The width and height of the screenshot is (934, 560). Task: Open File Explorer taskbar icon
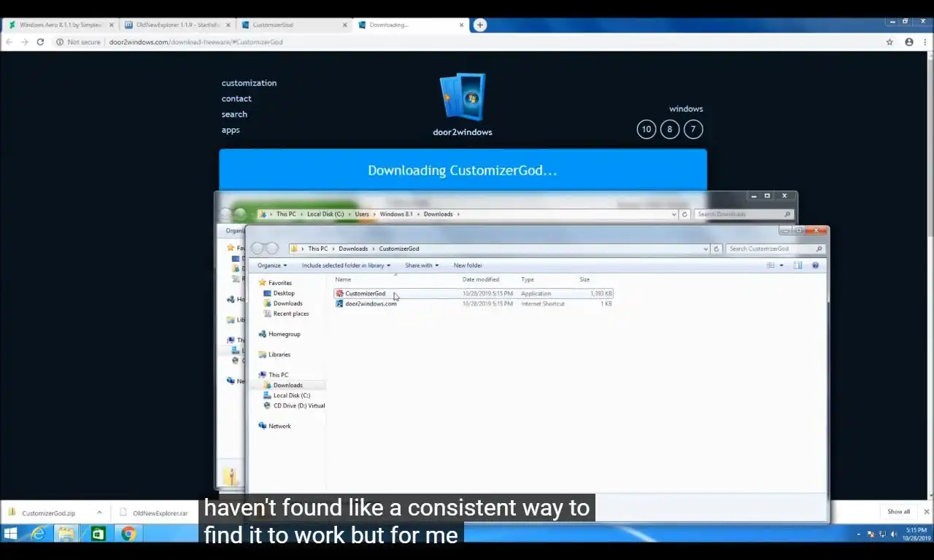pos(66,534)
